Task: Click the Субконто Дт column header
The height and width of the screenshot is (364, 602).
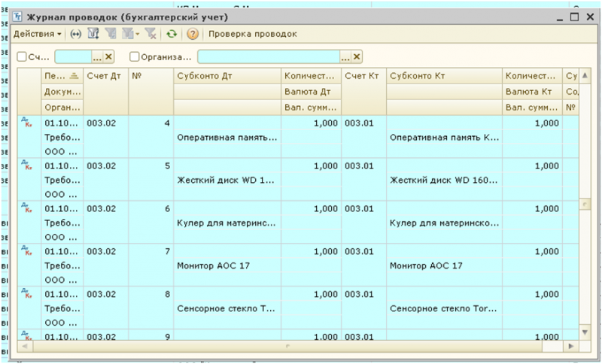Action: [227, 76]
